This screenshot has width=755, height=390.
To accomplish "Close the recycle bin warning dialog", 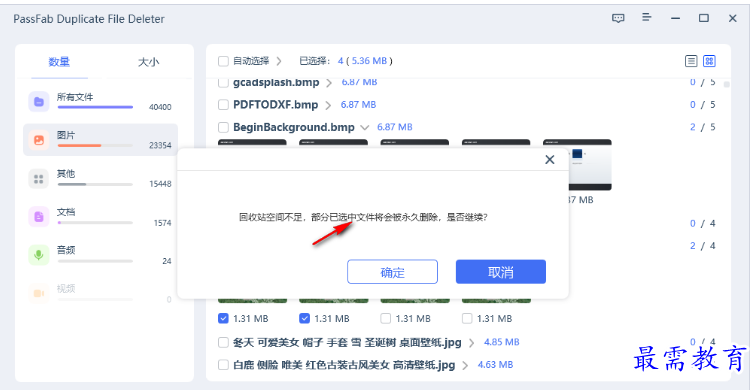I will (x=549, y=160).
